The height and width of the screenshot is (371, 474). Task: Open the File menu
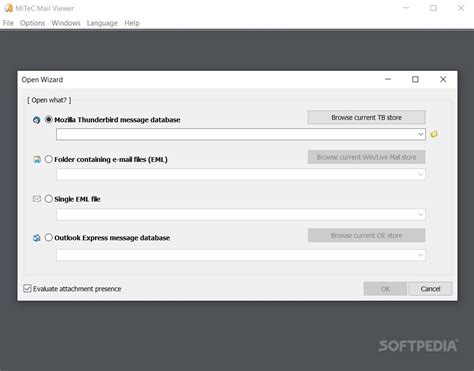point(8,23)
